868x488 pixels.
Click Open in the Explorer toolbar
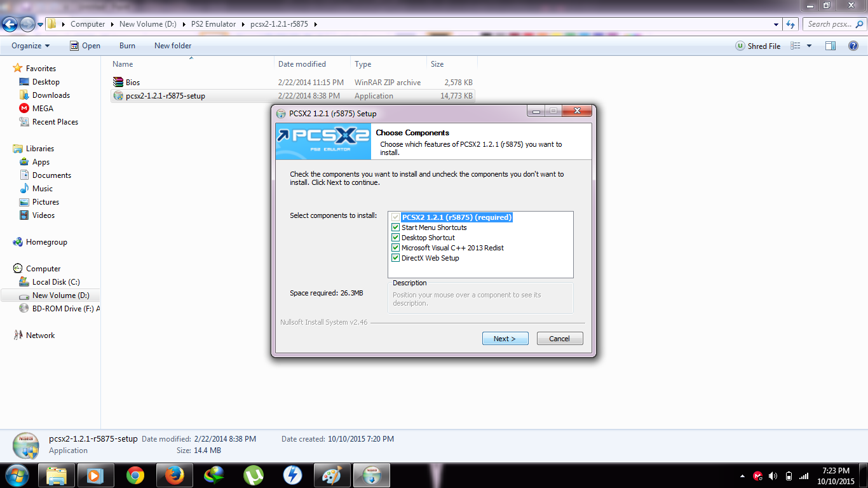pyautogui.click(x=85, y=46)
